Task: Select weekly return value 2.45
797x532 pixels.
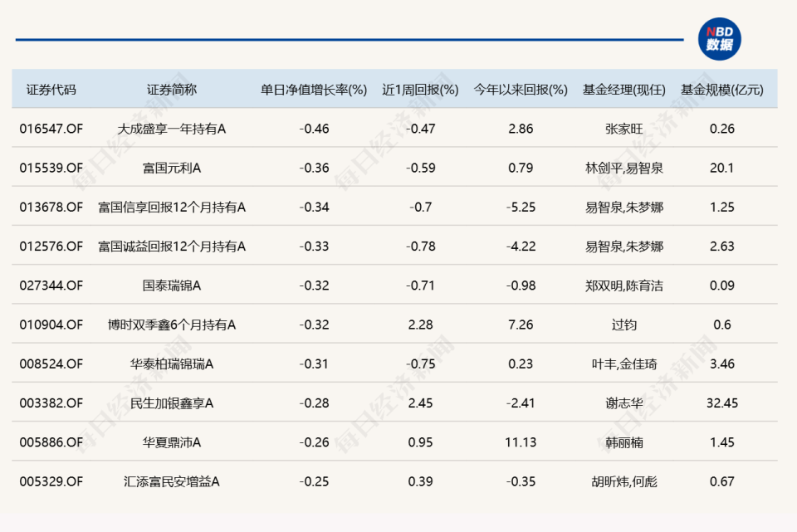Action: point(420,403)
